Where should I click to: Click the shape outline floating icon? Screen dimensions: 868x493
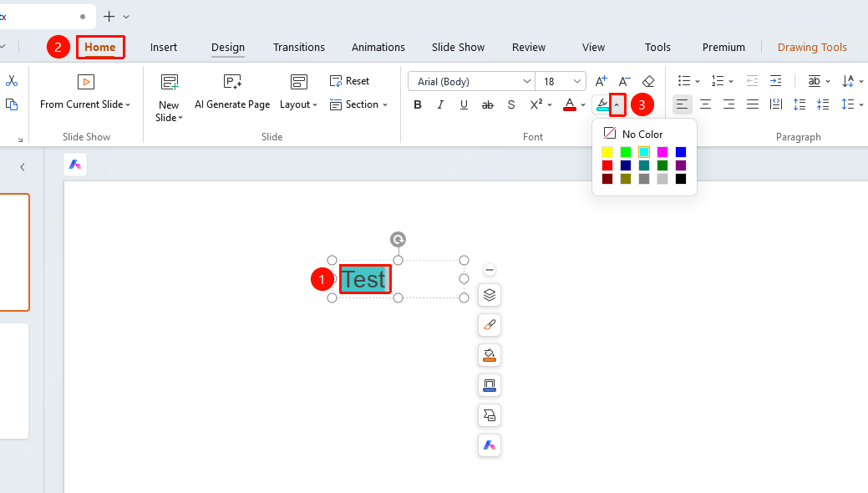pos(490,384)
